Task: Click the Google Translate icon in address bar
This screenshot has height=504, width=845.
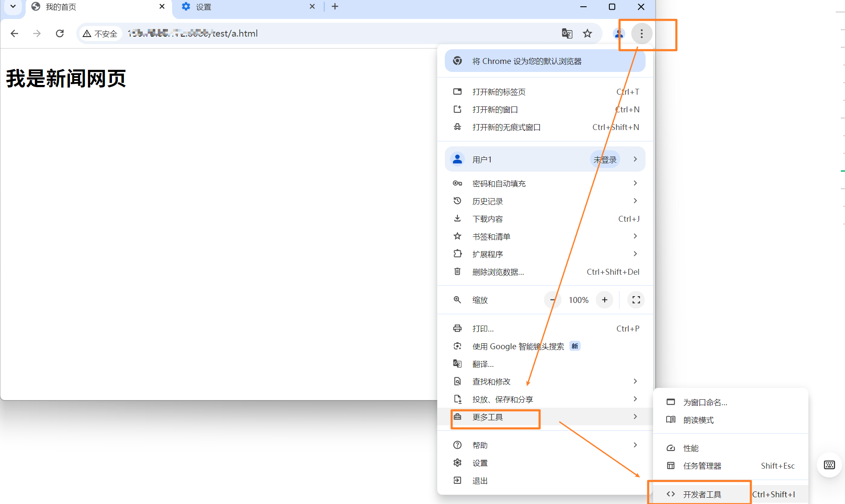Action: tap(567, 34)
